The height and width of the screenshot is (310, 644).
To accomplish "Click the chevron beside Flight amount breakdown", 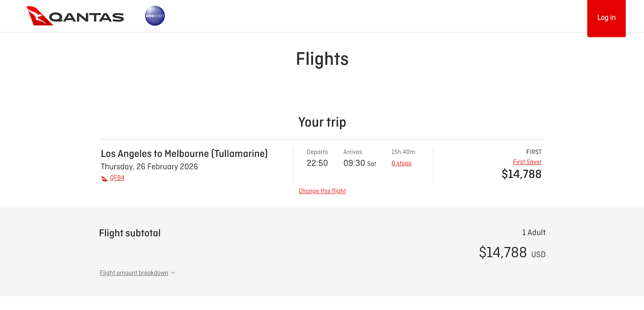I will pos(173,273).
